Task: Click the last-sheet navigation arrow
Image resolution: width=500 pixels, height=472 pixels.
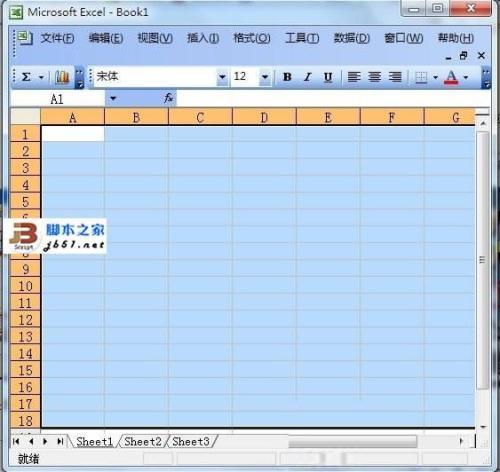Action: (60, 442)
